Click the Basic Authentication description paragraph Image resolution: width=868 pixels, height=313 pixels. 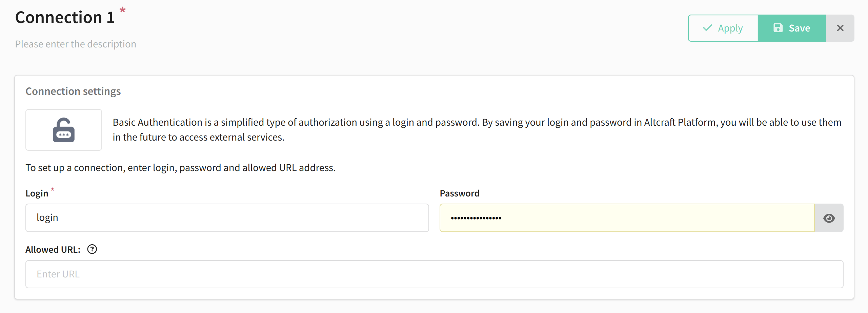click(477, 130)
